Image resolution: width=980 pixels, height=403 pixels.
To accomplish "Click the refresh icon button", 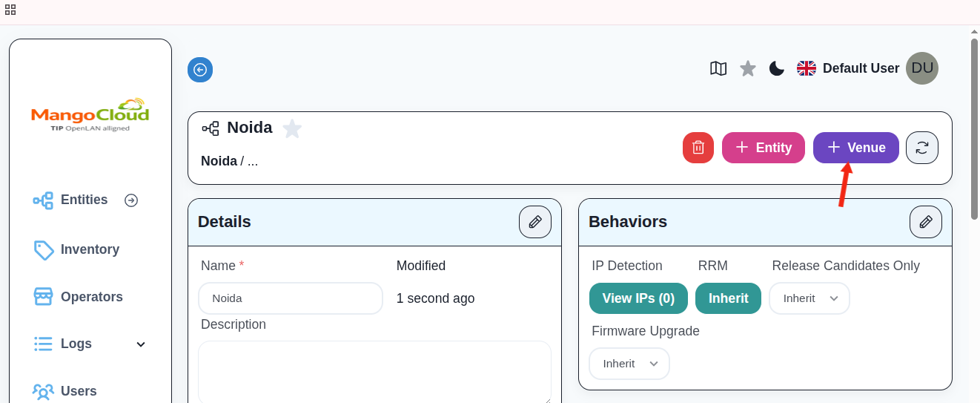I will coord(921,148).
